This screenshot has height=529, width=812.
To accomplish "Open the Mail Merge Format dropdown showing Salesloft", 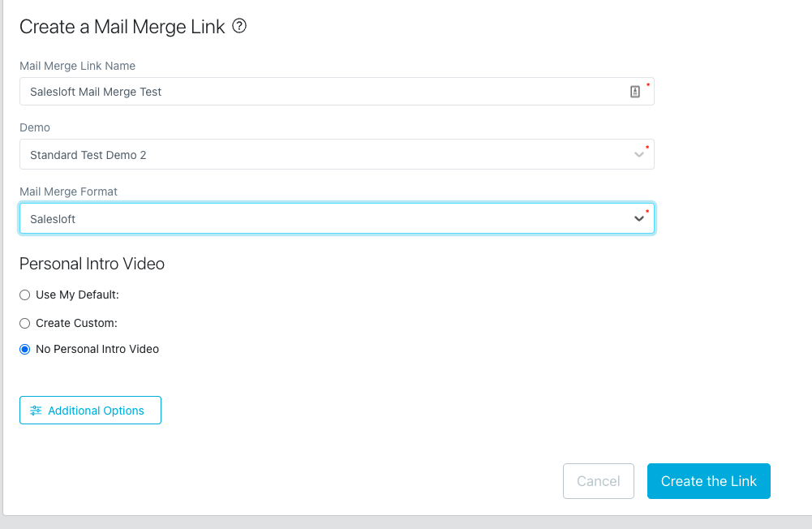I will [x=324, y=218].
